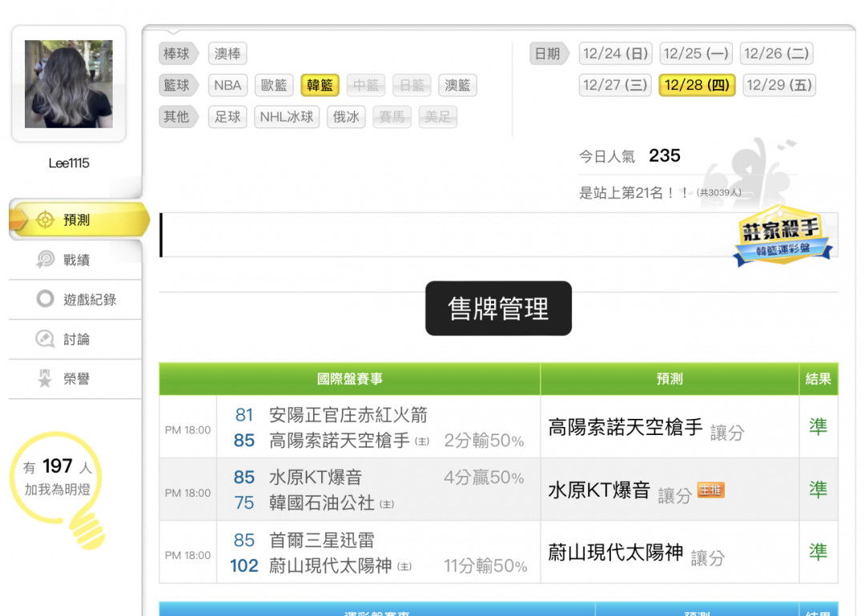Select the 美足 filter
865x616 pixels.
[x=437, y=116]
